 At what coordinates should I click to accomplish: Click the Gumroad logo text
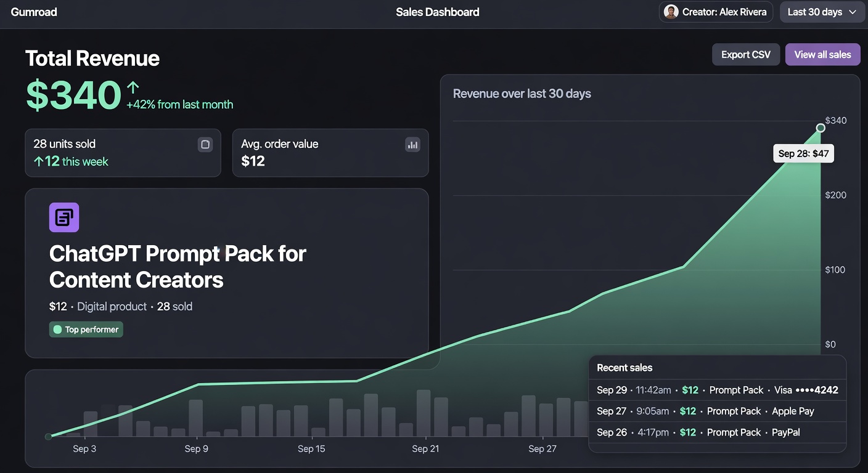tap(34, 12)
